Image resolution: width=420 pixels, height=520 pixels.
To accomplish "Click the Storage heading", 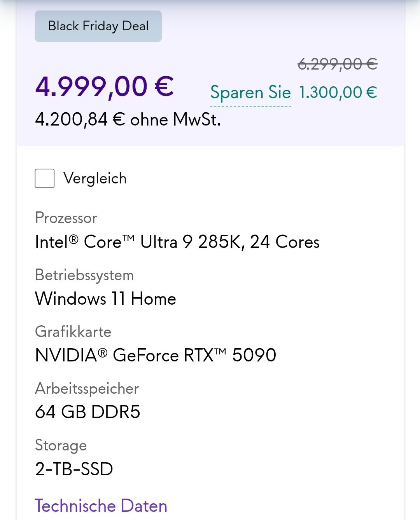I will click(61, 445).
